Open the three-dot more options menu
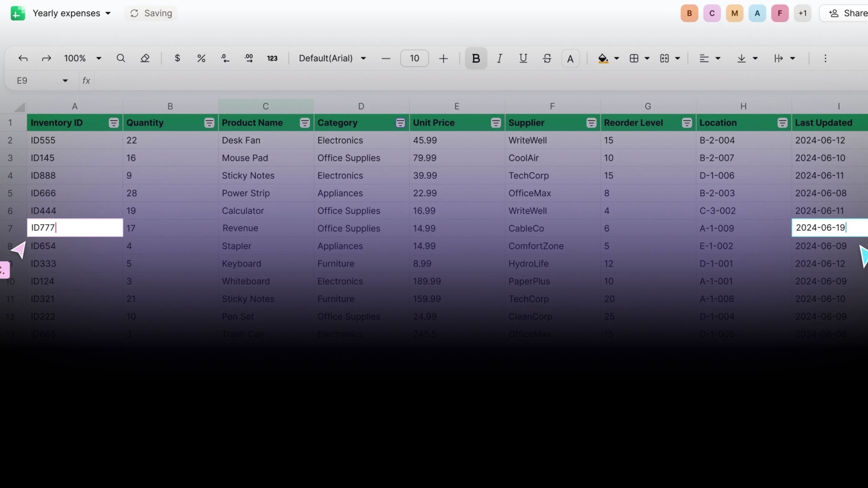Screen dimensions: 868x488 click(x=825, y=58)
